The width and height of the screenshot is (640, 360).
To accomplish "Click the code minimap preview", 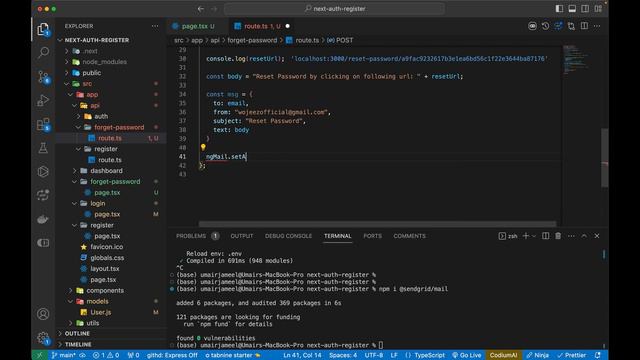I will [577, 60].
